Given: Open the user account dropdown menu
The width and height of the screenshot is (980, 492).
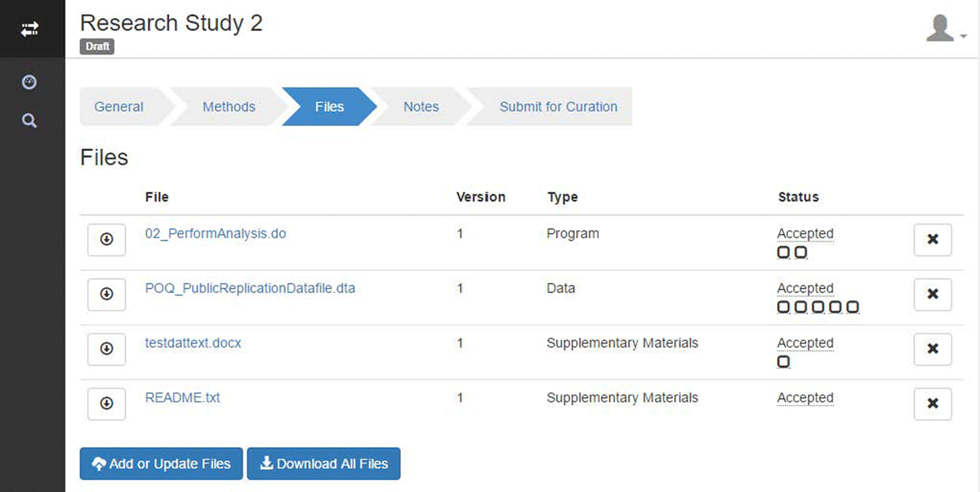Looking at the screenshot, I should pos(946,29).
